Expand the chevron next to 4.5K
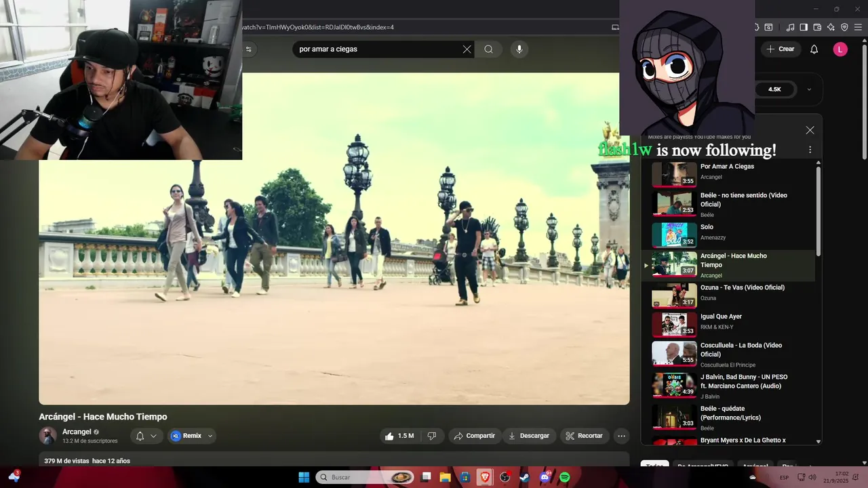 pos(809,89)
